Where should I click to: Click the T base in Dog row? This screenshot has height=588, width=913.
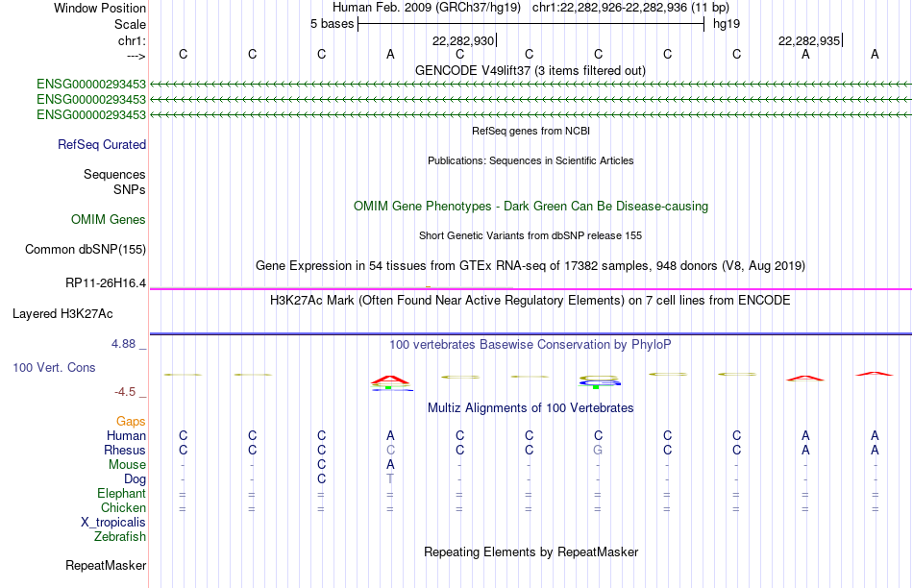(390, 479)
